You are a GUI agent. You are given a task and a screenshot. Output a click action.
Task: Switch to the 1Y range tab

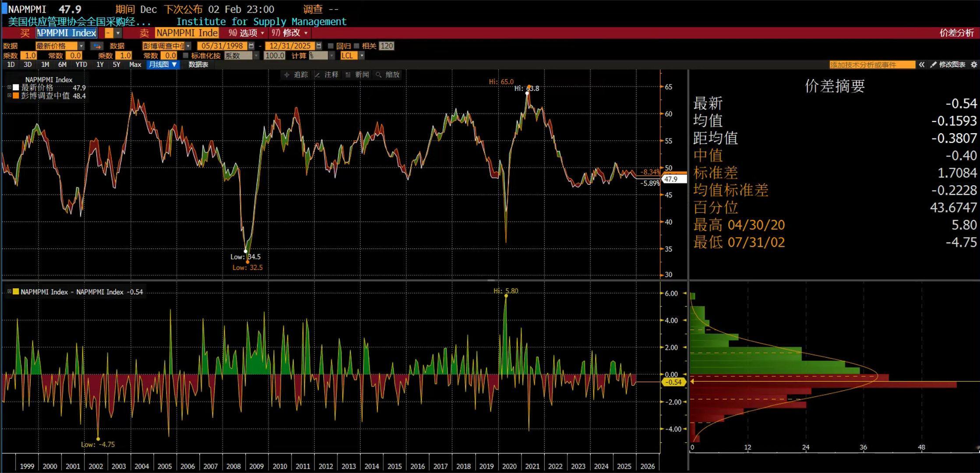(100, 64)
